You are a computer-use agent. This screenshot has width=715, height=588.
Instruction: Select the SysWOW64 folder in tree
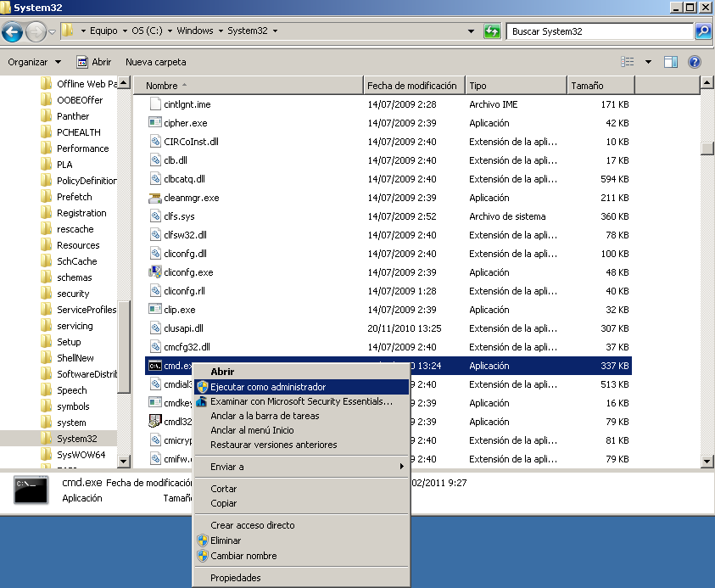point(81,455)
